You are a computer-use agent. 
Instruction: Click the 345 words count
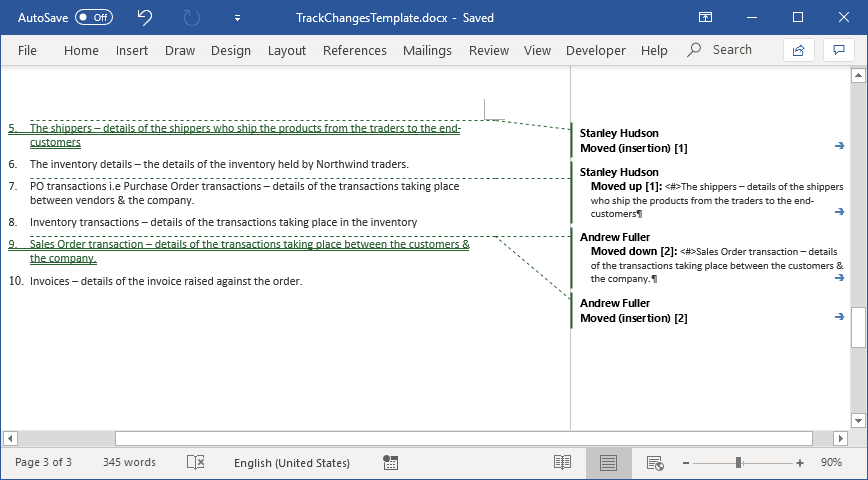[x=129, y=463]
